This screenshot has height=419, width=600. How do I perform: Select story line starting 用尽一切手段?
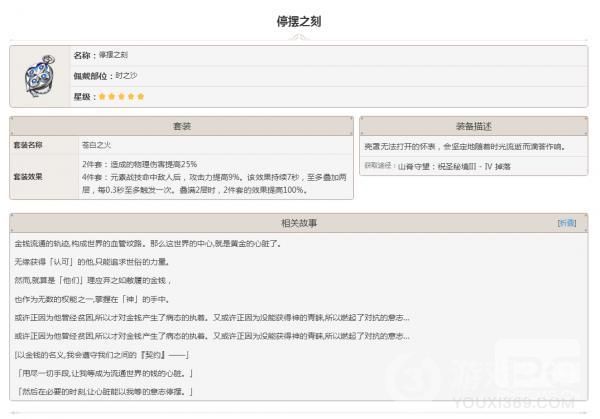coord(104,373)
